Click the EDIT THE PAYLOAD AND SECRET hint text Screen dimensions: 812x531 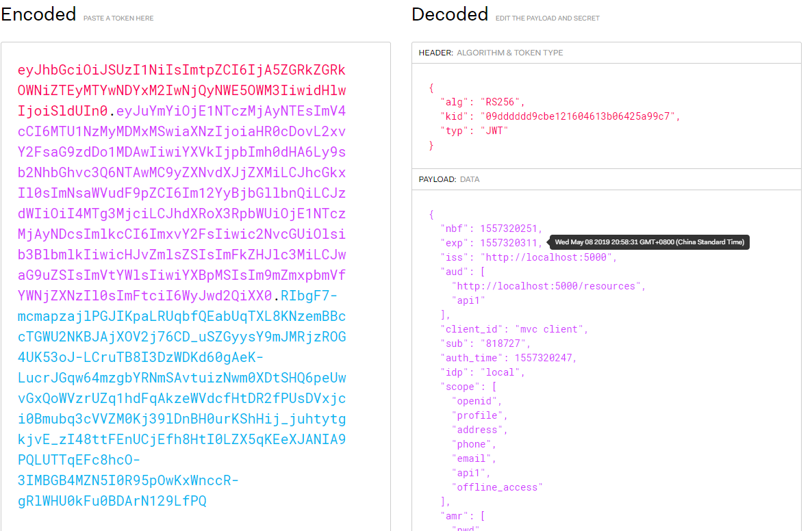[x=547, y=18]
